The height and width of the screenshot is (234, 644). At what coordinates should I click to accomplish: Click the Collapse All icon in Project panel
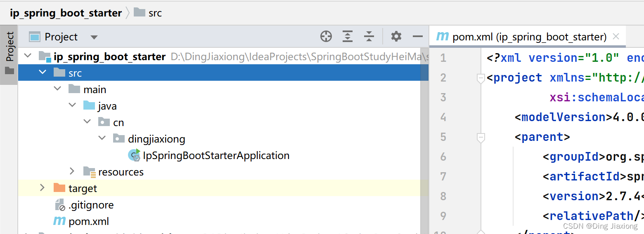point(369,37)
